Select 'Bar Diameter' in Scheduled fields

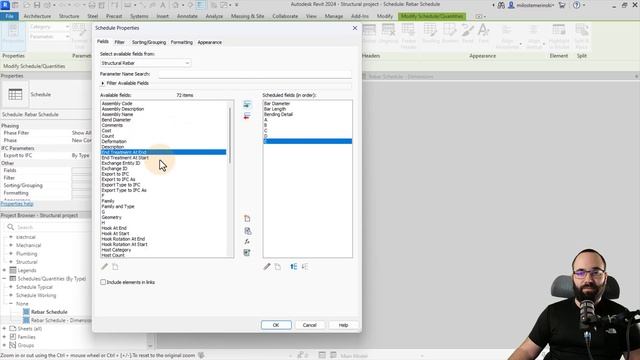tap(277, 104)
